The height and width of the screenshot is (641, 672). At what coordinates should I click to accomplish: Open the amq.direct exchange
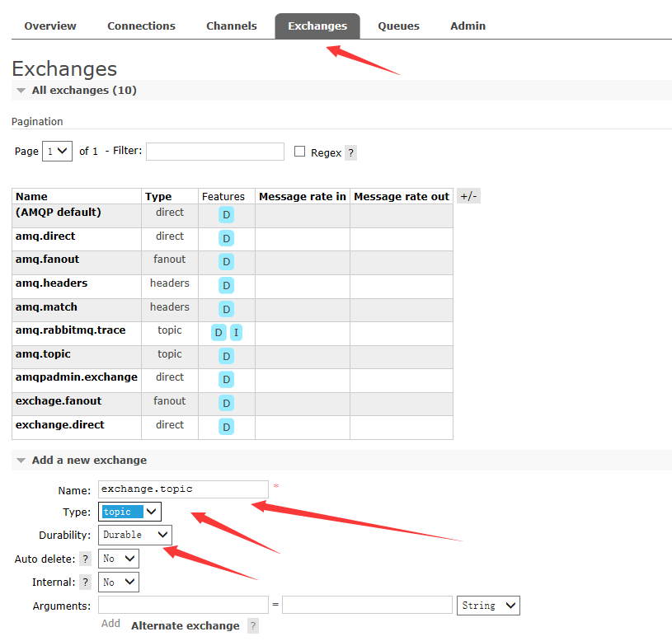[x=45, y=236]
